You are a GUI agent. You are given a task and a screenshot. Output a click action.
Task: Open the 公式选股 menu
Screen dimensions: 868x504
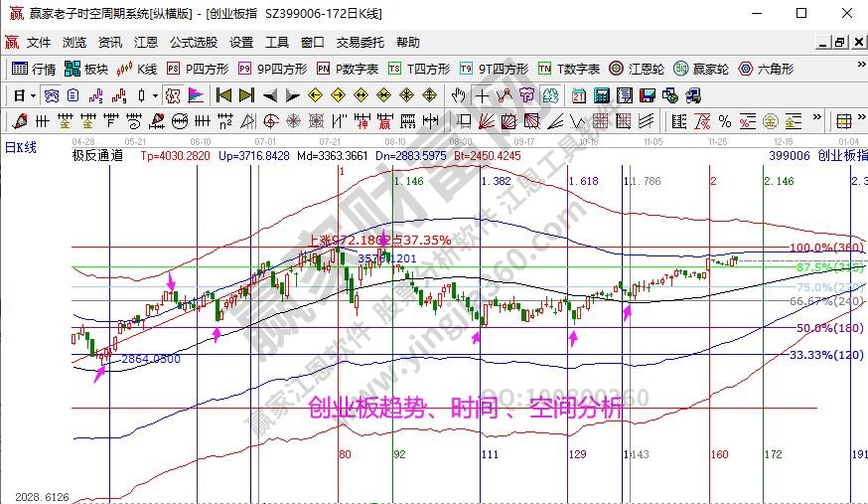[x=194, y=43]
